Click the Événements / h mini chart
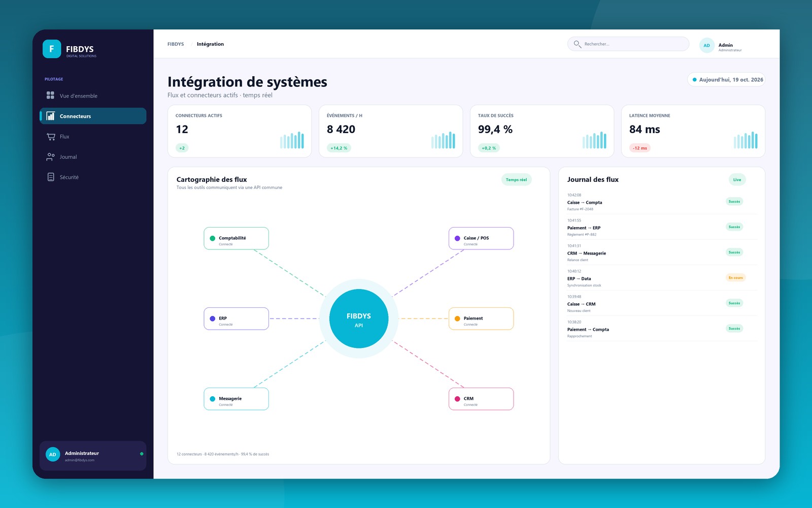 tap(443, 140)
